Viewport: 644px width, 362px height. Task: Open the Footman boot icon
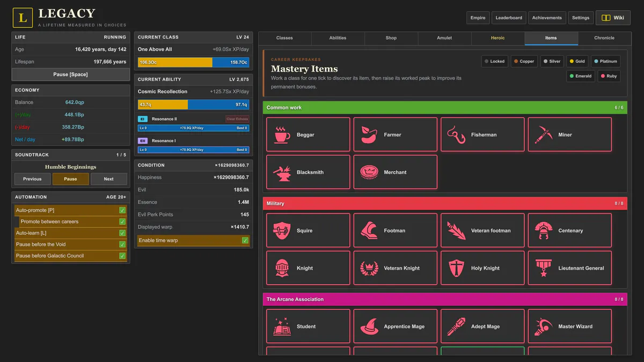pyautogui.click(x=369, y=231)
